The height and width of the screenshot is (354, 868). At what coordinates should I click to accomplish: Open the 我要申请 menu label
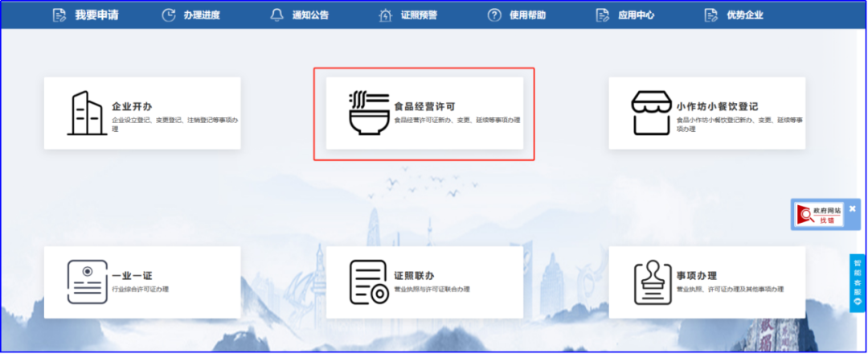(x=97, y=15)
